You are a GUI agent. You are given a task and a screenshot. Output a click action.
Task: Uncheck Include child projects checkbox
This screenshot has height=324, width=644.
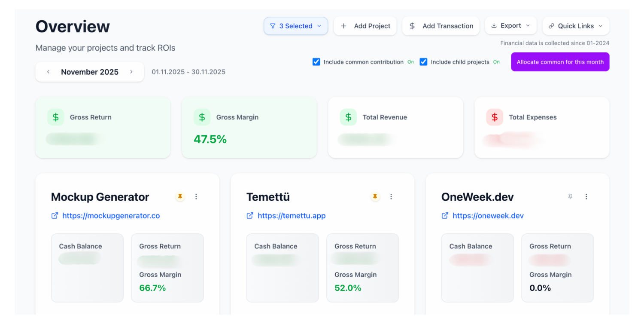[x=423, y=62]
